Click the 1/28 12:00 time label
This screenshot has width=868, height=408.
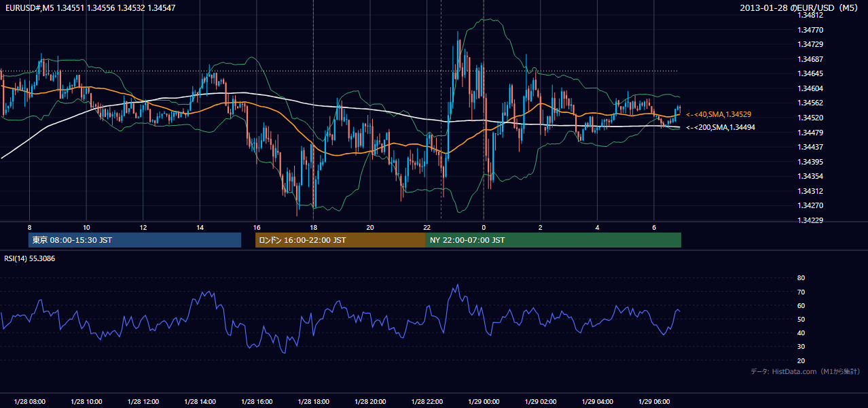pos(143,401)
